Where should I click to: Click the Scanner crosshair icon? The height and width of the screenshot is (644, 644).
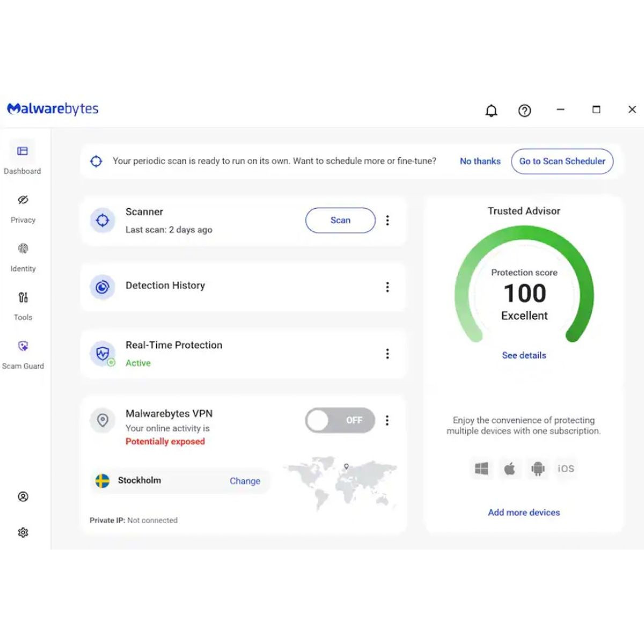(103, 220)
